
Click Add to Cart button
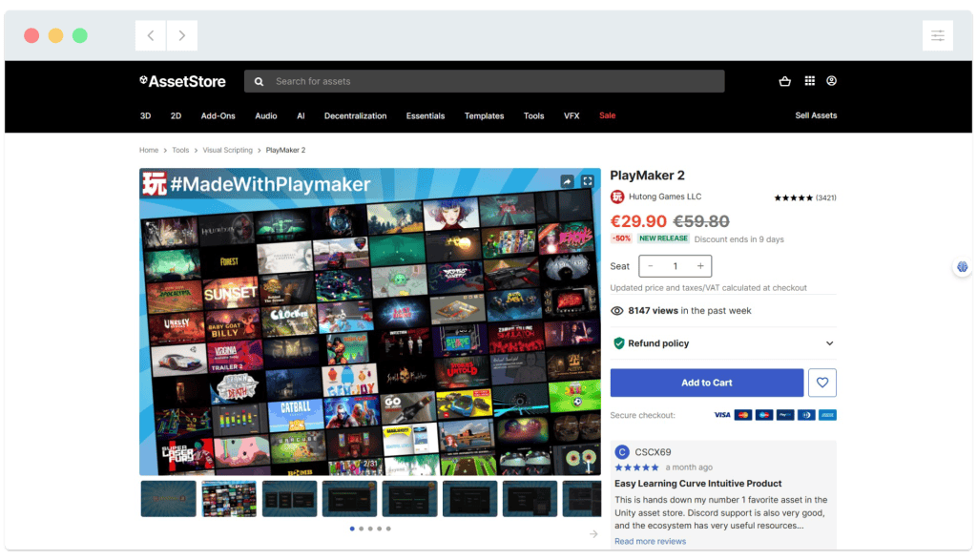707,383
